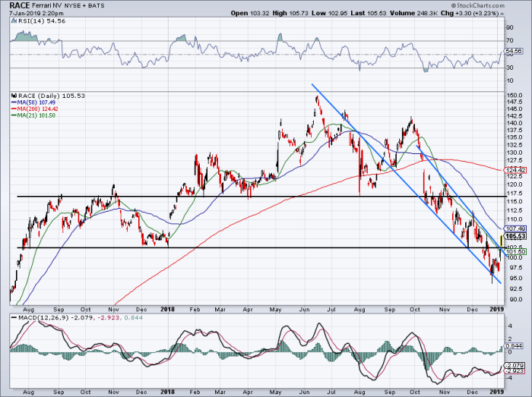Click the -2.079 MACD line value tag
532x397 pixels.
[515, 365]
